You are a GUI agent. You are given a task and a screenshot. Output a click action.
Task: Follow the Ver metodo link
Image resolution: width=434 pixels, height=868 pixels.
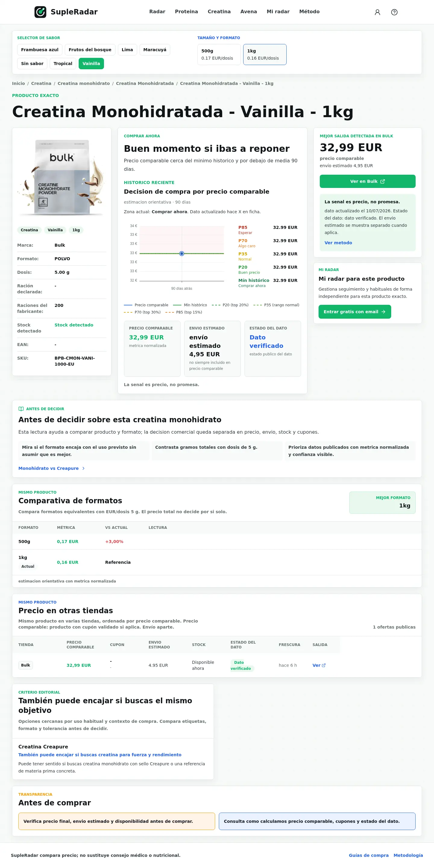(338, 243)
